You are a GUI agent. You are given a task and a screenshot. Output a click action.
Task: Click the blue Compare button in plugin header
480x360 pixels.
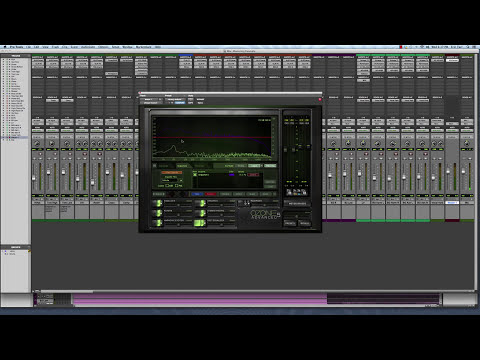pyautogui.click(x=180, y=103)
